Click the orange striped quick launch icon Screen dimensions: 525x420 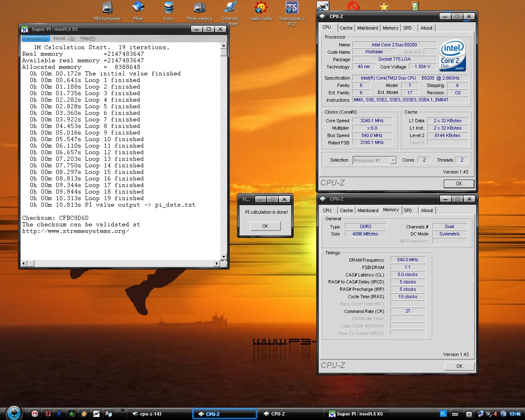coord(84,414)
